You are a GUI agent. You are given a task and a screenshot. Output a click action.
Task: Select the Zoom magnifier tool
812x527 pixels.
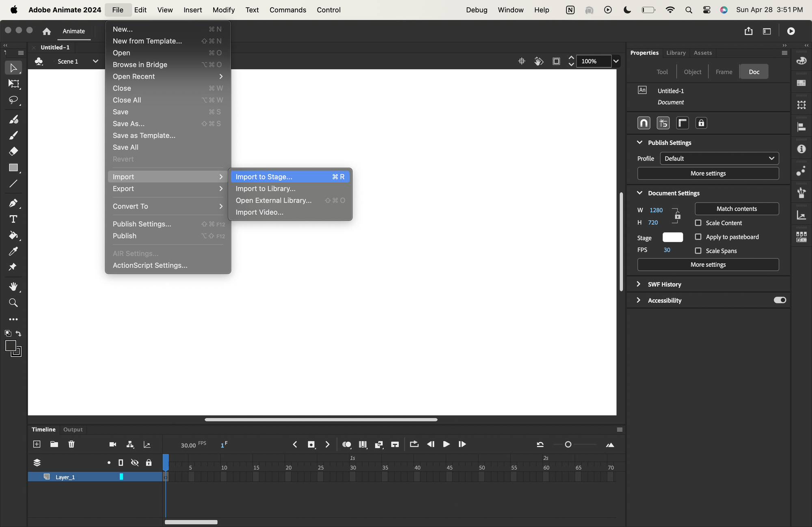click(13, 303)
